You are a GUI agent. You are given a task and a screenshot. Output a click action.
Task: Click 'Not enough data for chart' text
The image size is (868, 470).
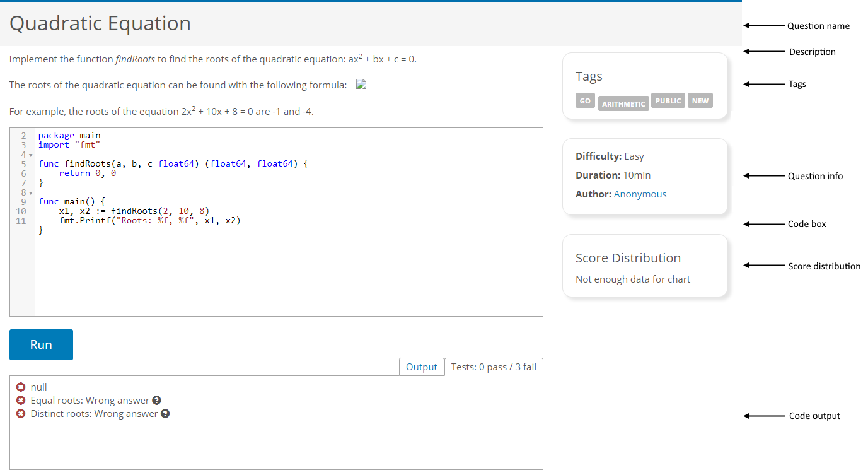633,279
